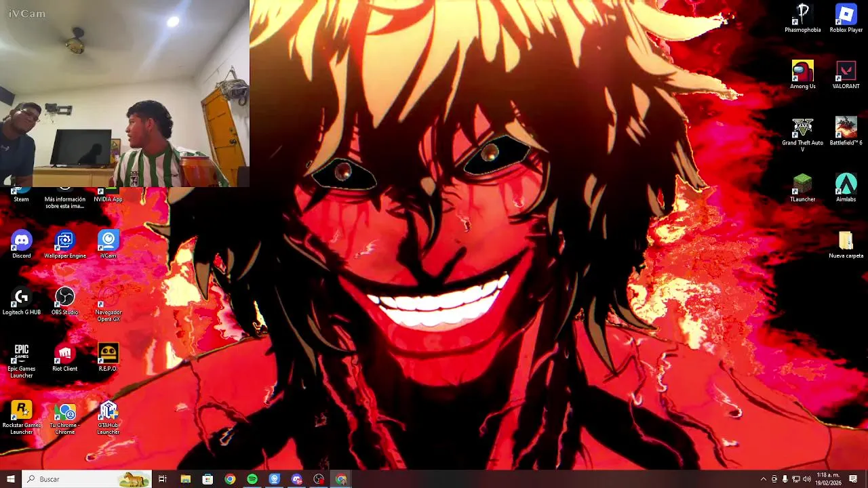Open Navegador Opera GX shortcut

(108, 304)
